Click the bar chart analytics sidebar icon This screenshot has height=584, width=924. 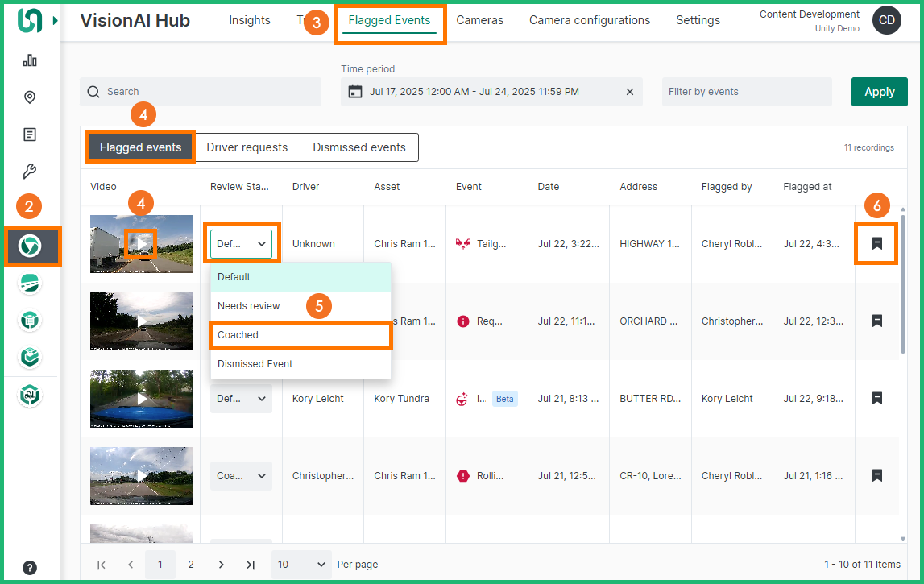coord(30,60)
